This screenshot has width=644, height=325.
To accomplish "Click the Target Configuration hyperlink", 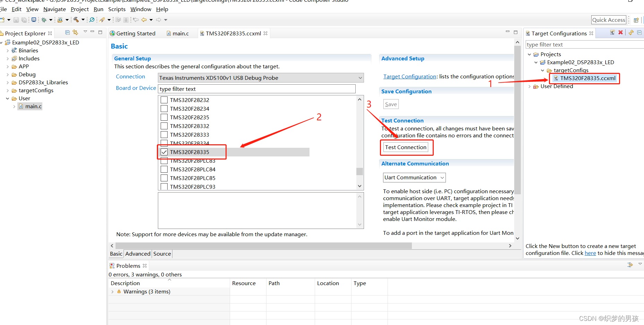I will point(409,77).
